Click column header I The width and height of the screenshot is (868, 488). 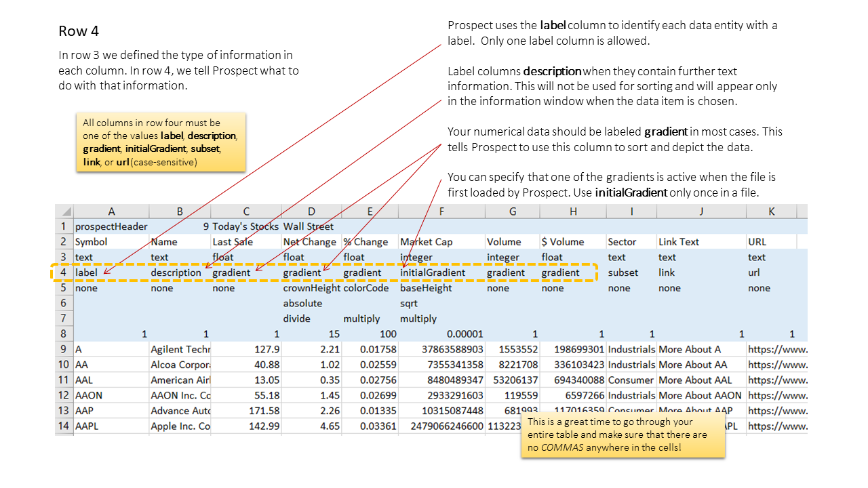click(x=631, y=211)
